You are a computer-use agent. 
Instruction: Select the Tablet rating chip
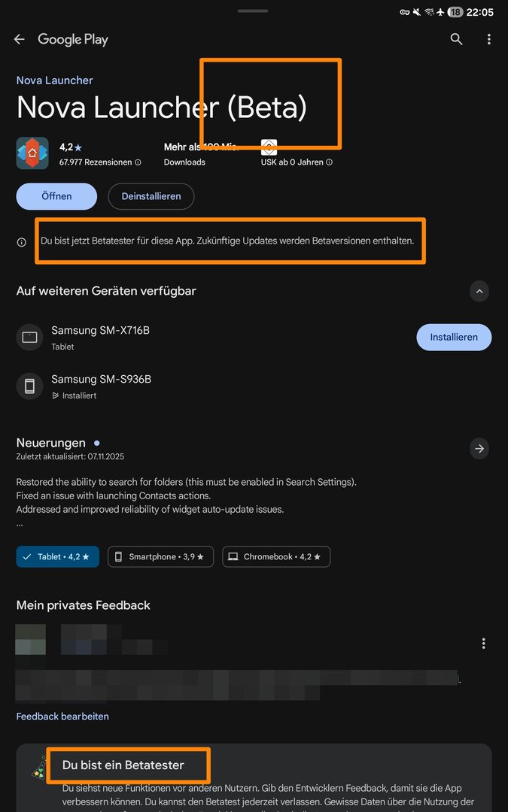(57, 556)
